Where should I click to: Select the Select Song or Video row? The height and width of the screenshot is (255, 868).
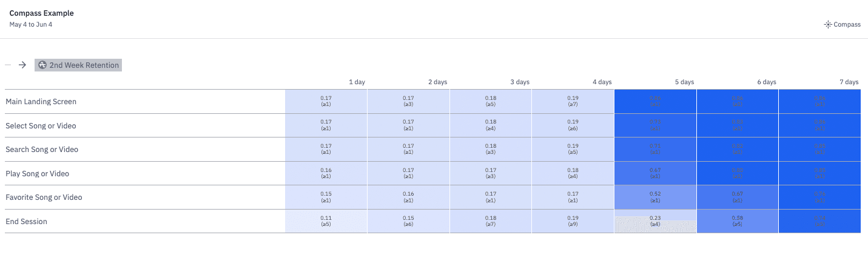pyautogui.click(x=41, y=126)
